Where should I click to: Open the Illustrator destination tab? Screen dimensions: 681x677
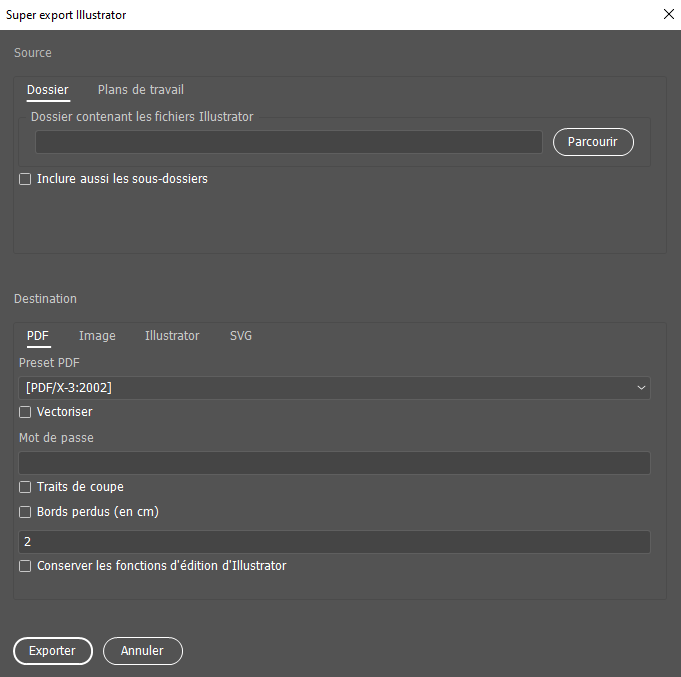[172, 336]
